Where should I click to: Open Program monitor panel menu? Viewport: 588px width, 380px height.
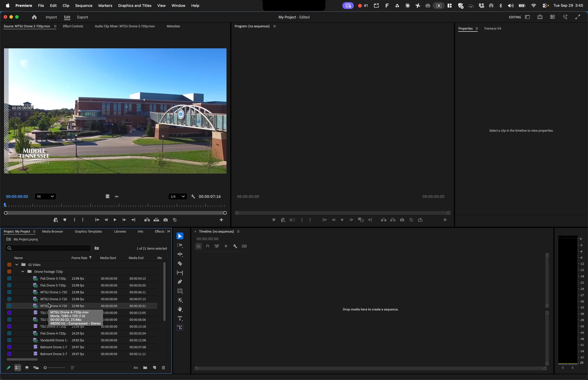(x=274, y=26)
